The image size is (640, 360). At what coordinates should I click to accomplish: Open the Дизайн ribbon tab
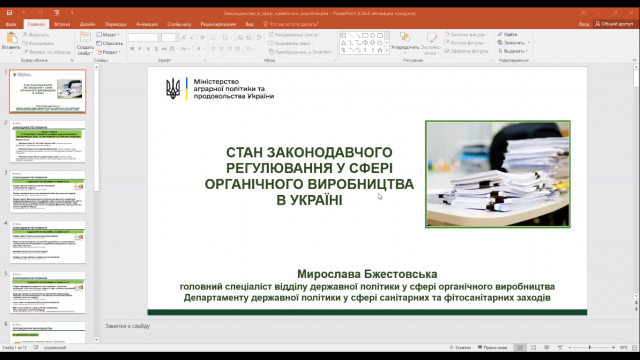[x=87, y=24]
